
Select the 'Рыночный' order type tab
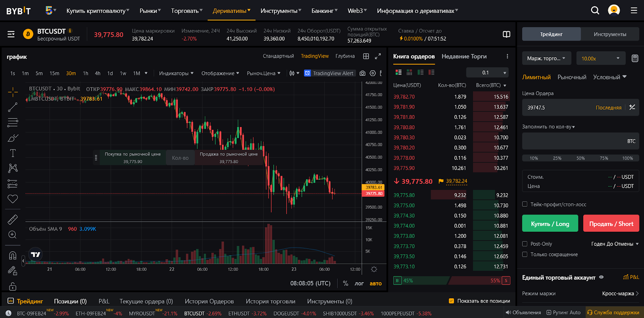tap(572, 77)
